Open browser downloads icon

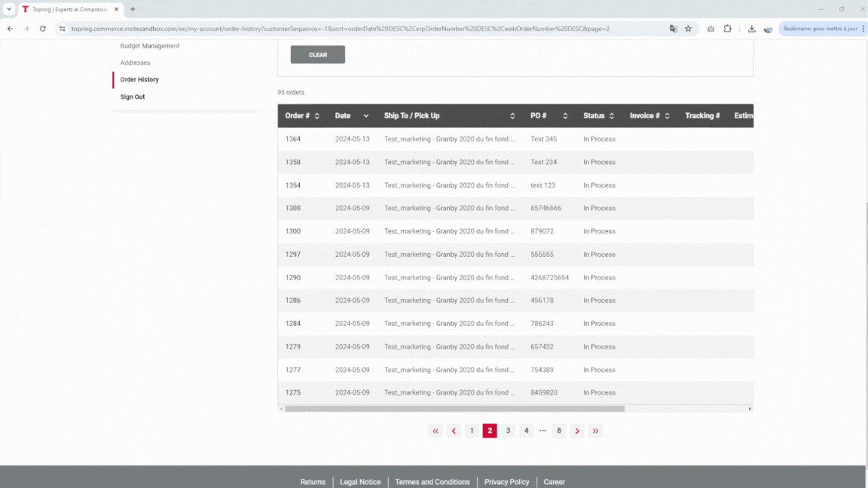coord(751,29)
